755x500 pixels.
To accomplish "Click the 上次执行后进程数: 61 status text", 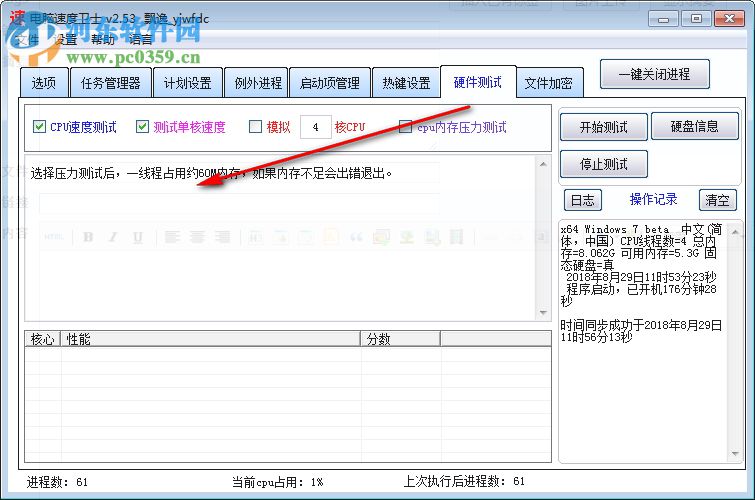I will point(464,481).
